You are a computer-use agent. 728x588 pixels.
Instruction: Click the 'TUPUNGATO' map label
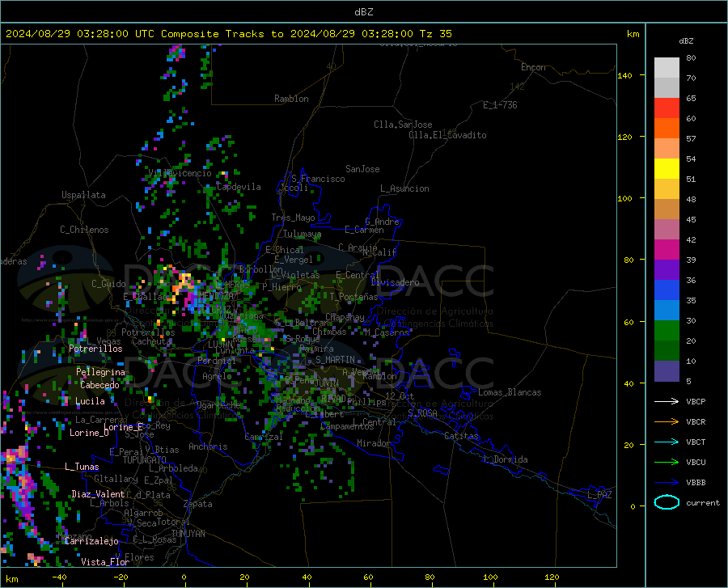(145, 460)
